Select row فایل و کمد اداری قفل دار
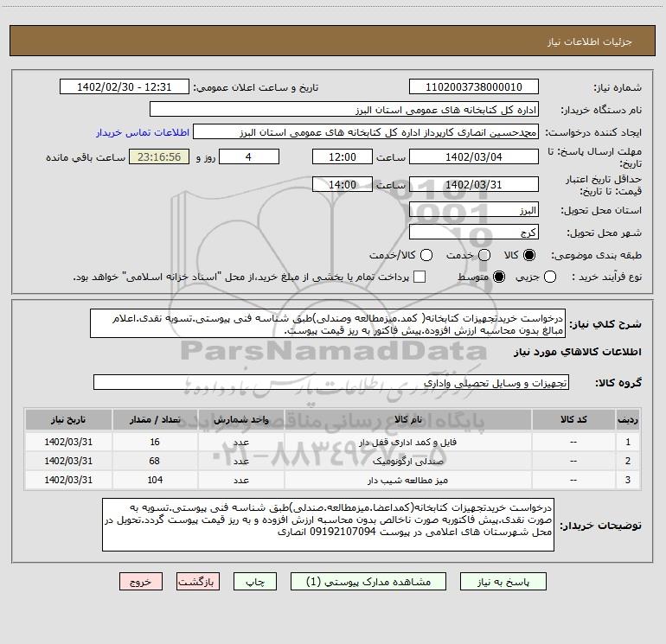The width and height of the screenshot is (666, 644). pos(333,442)
